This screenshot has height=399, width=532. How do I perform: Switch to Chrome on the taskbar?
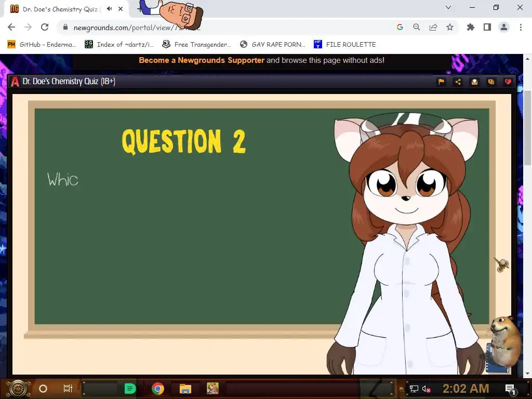(158, 389)
